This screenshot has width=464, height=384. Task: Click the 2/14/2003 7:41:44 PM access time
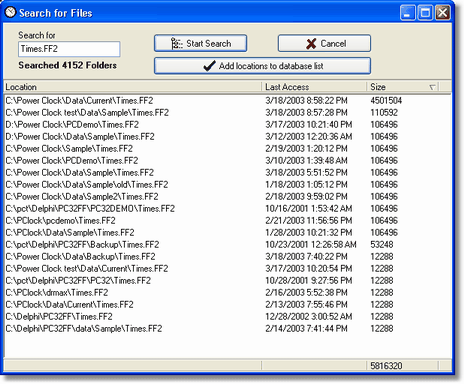(306, 329)
